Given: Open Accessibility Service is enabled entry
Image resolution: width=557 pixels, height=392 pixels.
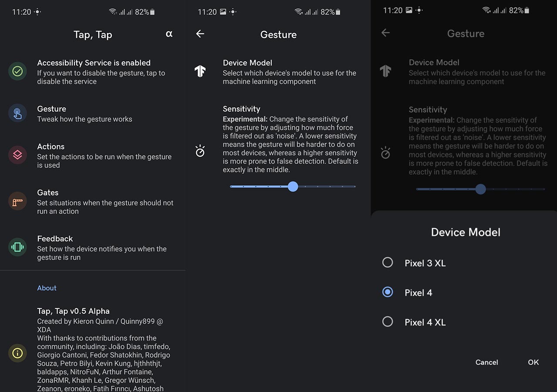Looking at the screenshot, I should [x=93, y=72].
